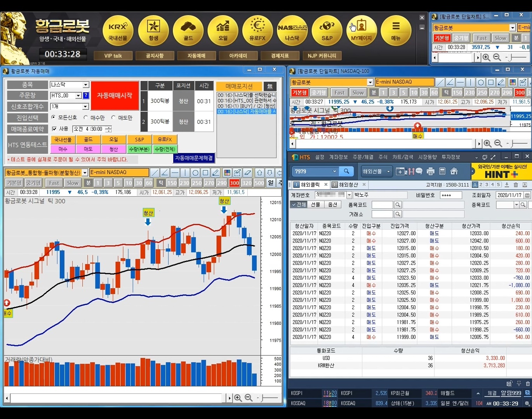Open 계좌정보 menu in HTS
Image resolution: width=532 pixels, height=419 pixels.
click(339, 157)
